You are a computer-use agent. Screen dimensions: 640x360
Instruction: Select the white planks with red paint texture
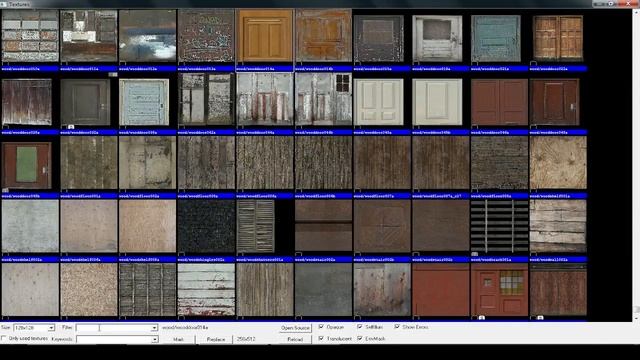coord(206,290)
